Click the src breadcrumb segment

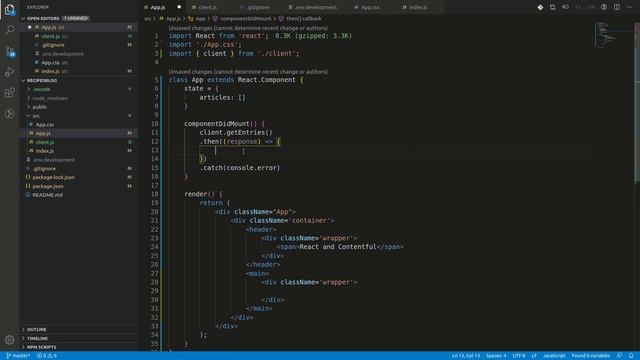147,19
